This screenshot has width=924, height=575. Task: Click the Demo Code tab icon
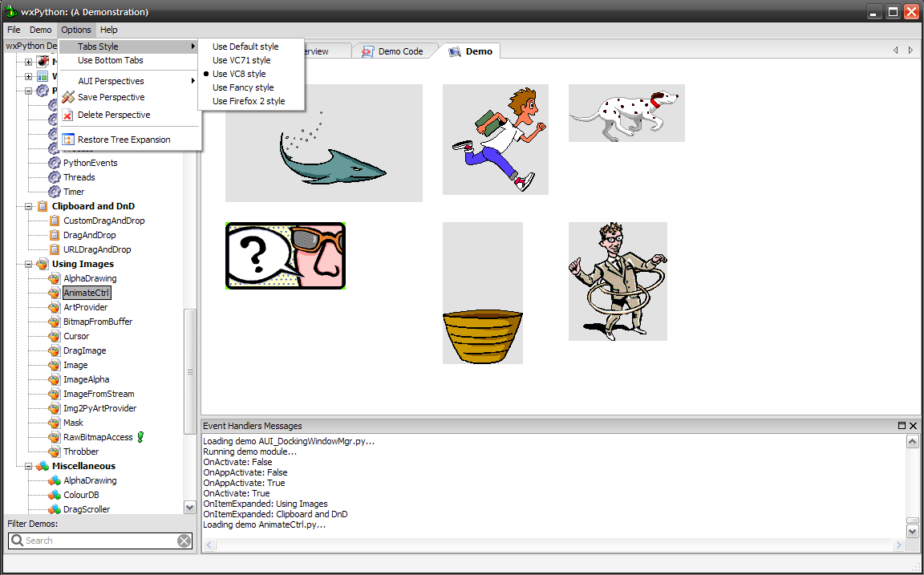pos(367,51)
